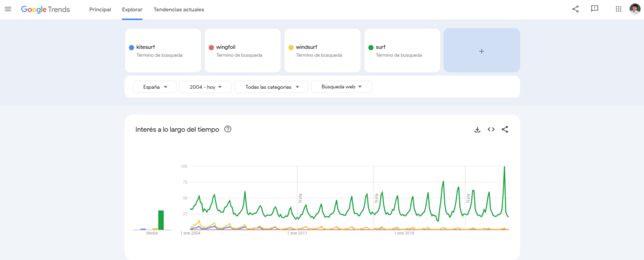Click the blue kitesurf color dot

pyautogui.click(x=131, y=47)
